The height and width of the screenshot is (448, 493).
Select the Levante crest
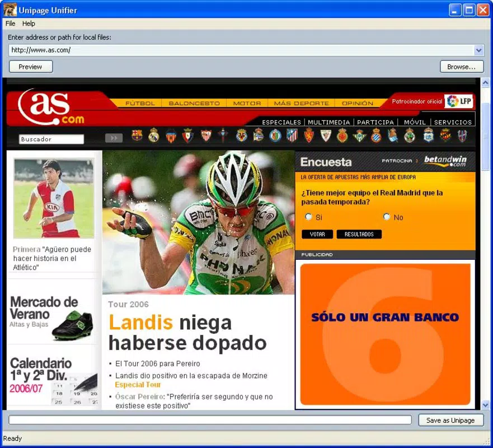pos(462,136)
